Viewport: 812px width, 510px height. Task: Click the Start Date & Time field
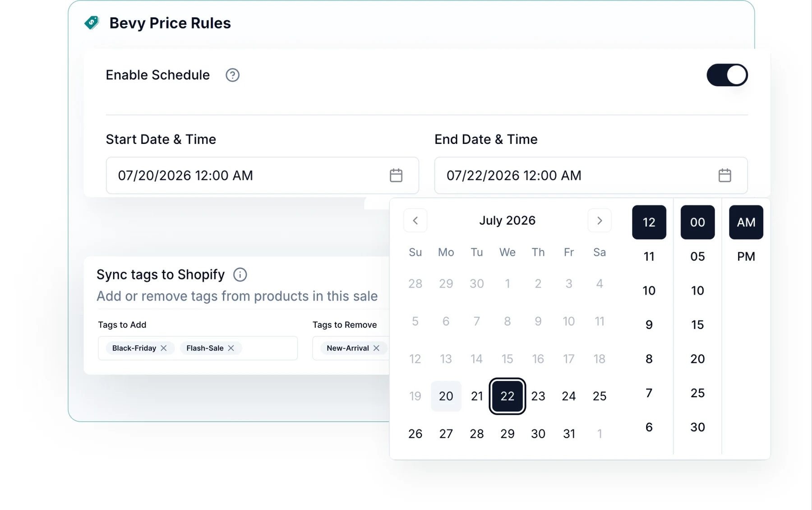click(x=262, y=176)
